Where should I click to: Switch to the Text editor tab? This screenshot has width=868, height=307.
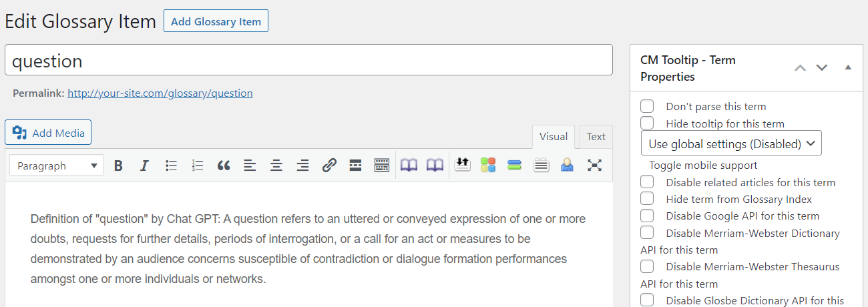click(x=596, y=136)
